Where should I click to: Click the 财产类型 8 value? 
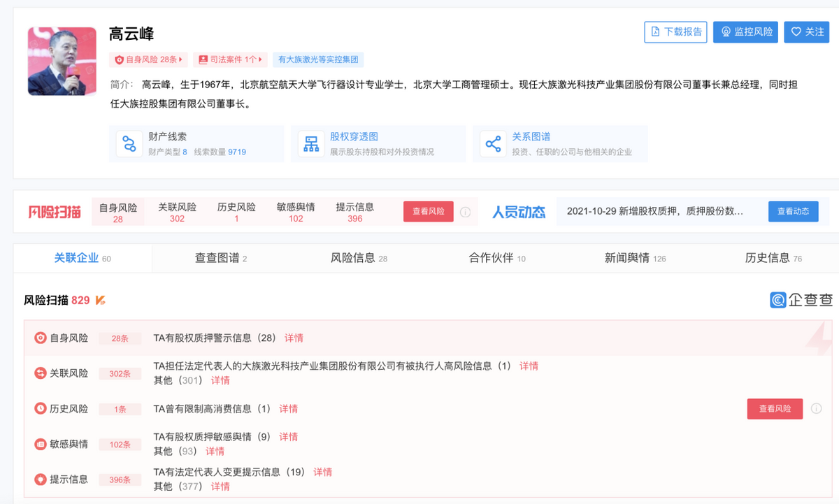(x=185, y=152)
